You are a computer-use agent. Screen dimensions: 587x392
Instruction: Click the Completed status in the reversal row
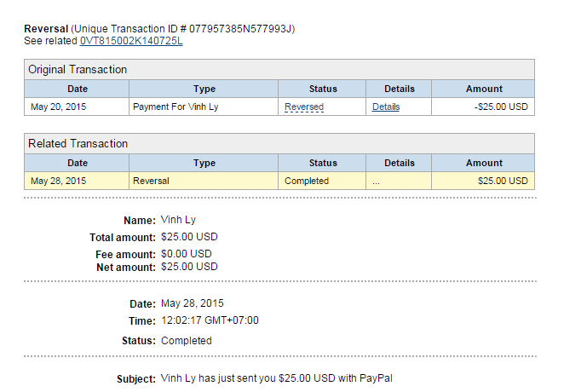click(x=307, y=181)
